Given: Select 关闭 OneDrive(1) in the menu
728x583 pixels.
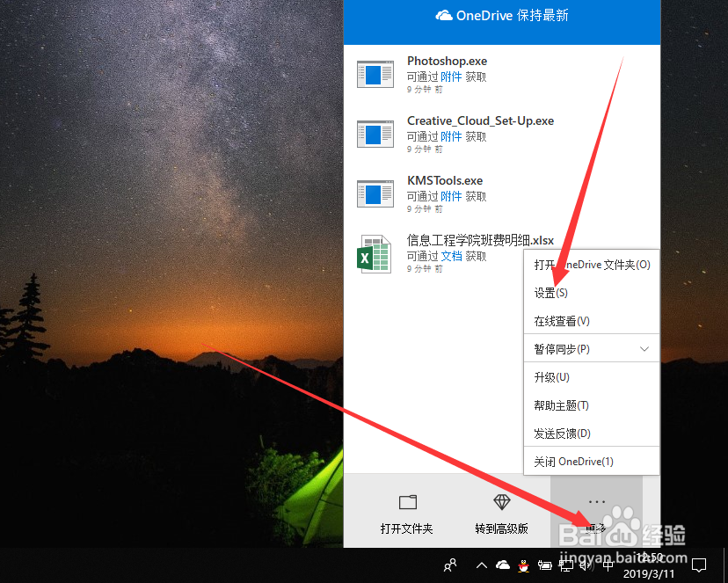Looking at the screenshot, I should click(x=592, y=462).
